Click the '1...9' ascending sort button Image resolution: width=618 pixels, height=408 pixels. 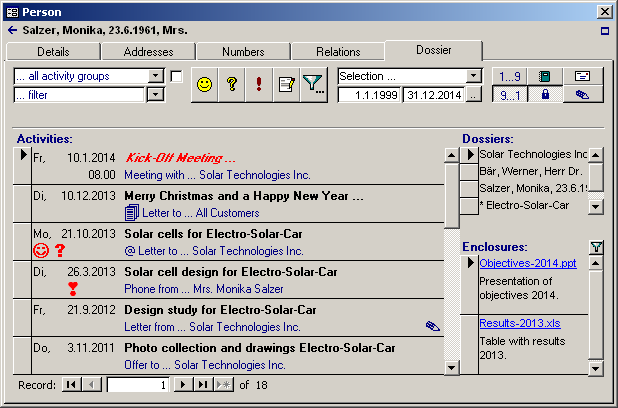(509, 76)
